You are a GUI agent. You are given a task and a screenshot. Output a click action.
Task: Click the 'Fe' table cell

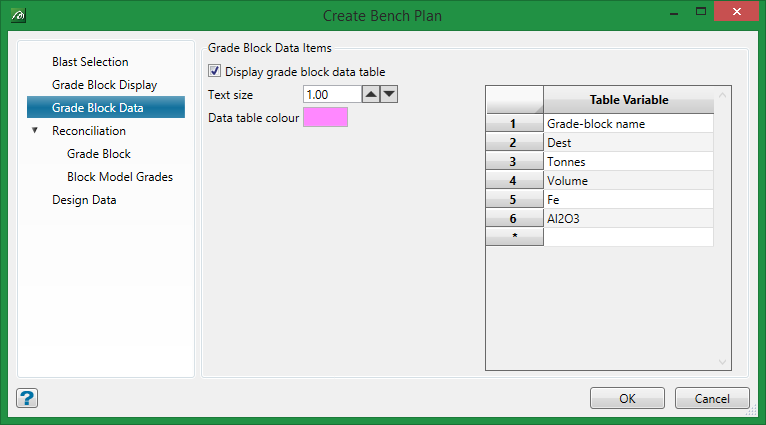[629, 200]
